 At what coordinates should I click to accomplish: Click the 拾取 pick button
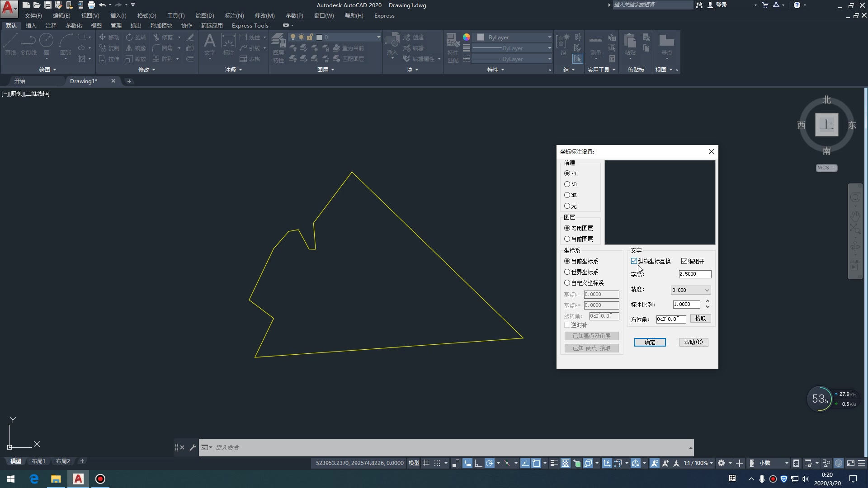point(700,319)
